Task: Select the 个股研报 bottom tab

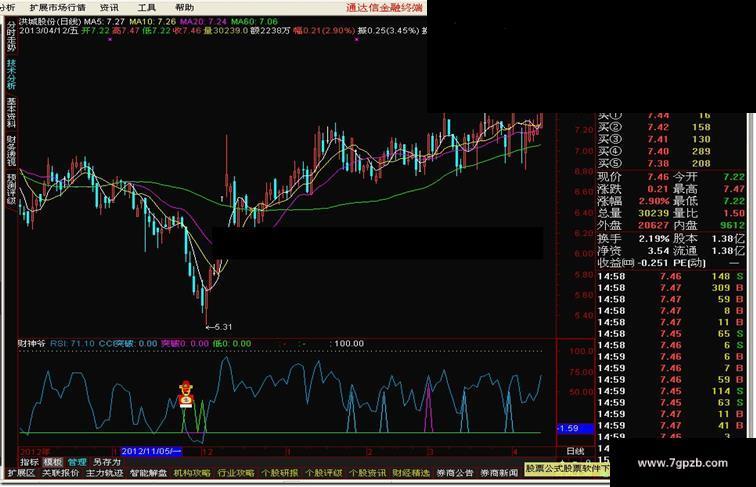Action: point(280,473)
